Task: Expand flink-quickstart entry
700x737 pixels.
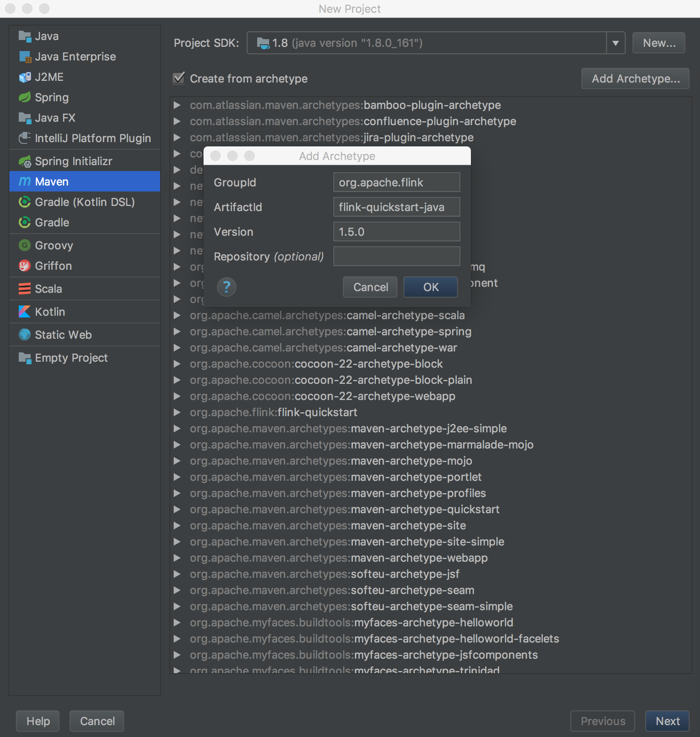Action: [x=177, y=412]
